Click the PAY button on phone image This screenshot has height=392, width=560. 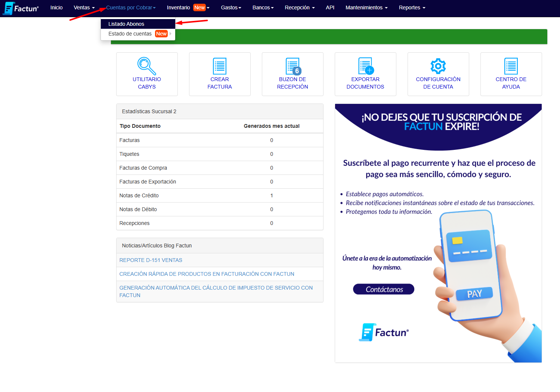(x=474, y=294)
